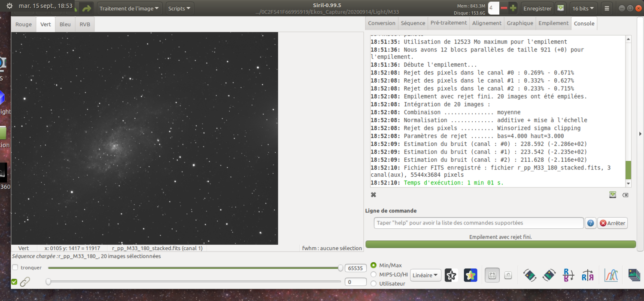The width and height of the screenshot is (644, 301).
Task: Click the lower cut-off slider handle
Action: tap(49, 282)
